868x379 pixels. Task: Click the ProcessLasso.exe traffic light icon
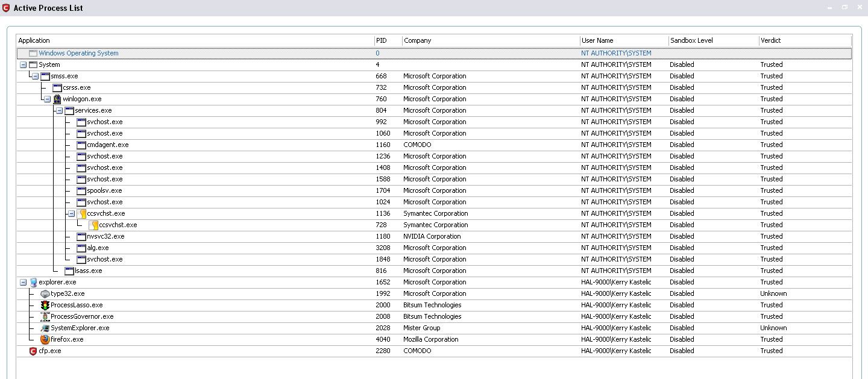tap(45, 305)
